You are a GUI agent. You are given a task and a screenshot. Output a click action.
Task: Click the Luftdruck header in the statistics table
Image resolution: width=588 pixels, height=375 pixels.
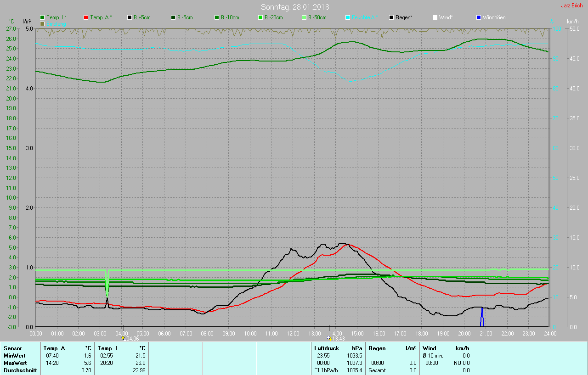[326, 348]
